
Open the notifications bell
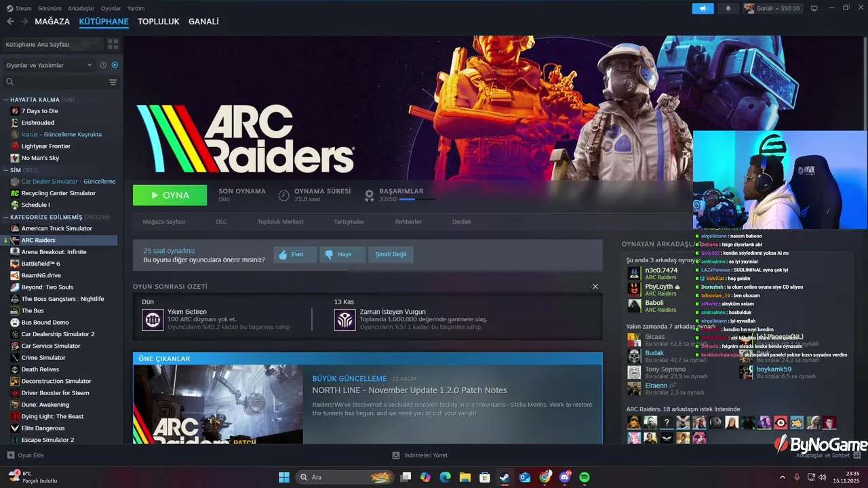click(x=728, y=8)
